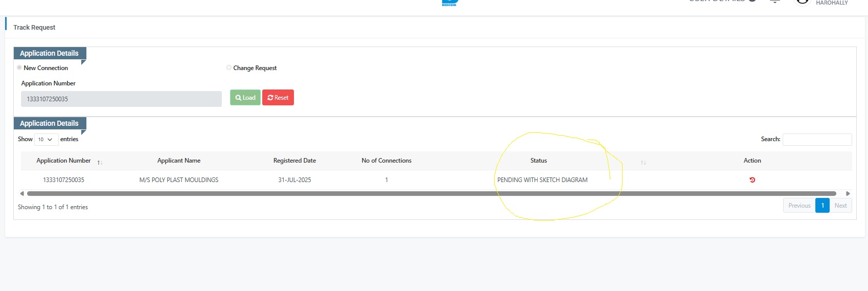Focus the Search box
This screenshot has width=868, height=291.
click(817, 139)
